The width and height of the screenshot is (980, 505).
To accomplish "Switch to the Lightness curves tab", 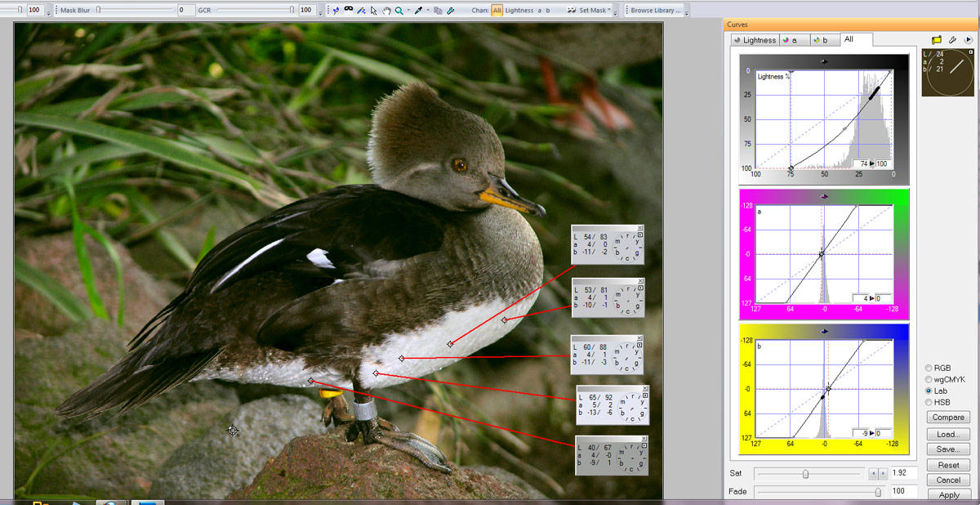I will pos(755,40).
